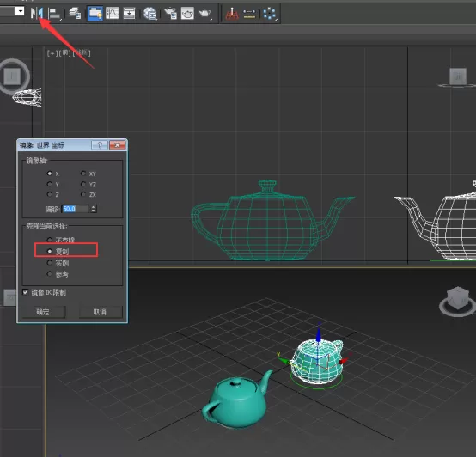Toggle the Mirror IK Limits checkbox

coord(26,292)
